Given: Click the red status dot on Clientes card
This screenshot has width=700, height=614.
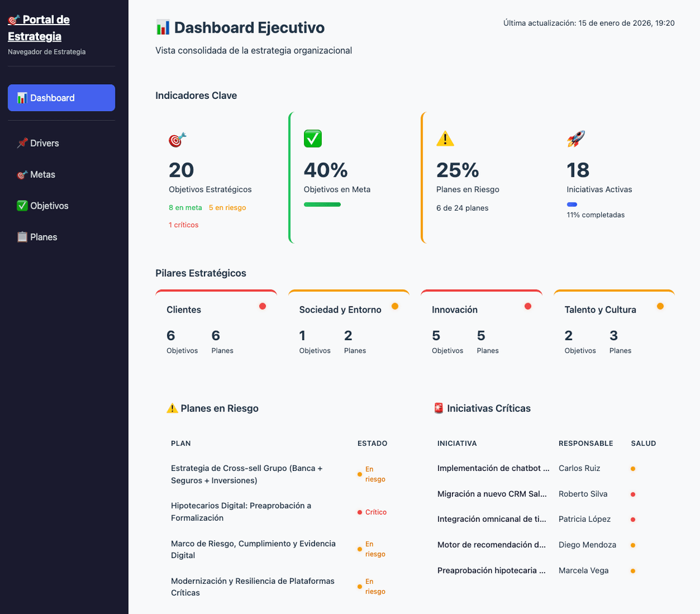Looking at the screenshot, I should click(263, 306).
